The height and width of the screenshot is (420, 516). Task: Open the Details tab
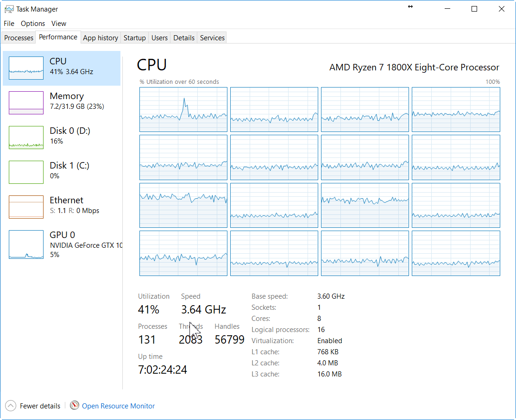tap(184, 38)
